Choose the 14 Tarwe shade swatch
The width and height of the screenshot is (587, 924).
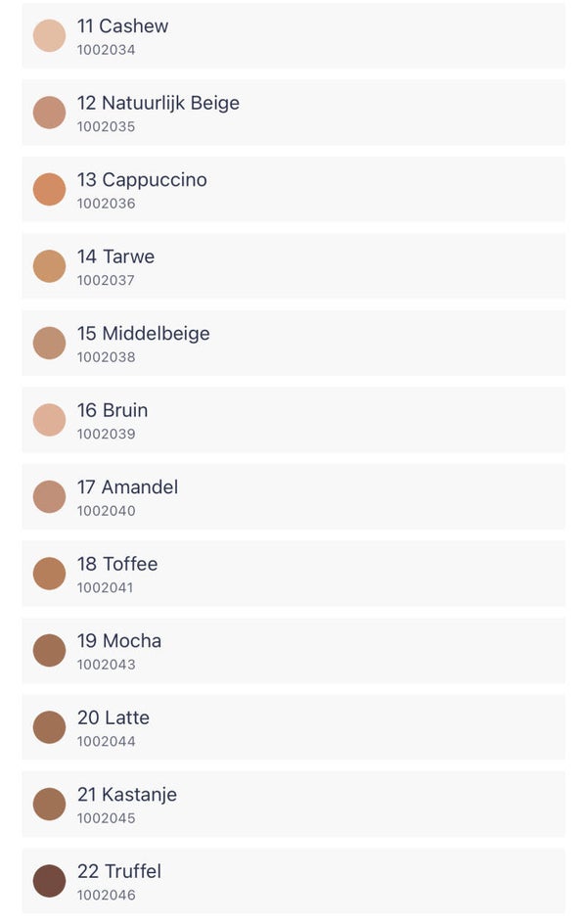[49, 266]
